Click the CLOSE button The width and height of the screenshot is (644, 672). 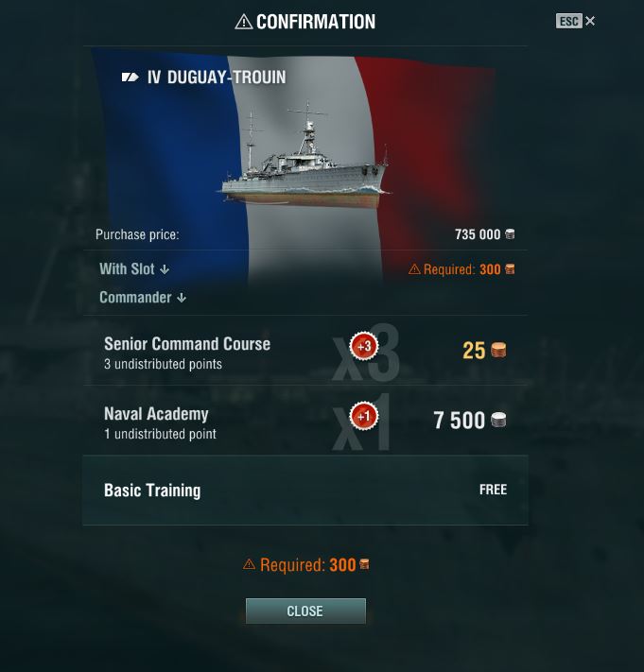(x=305, y=611)
